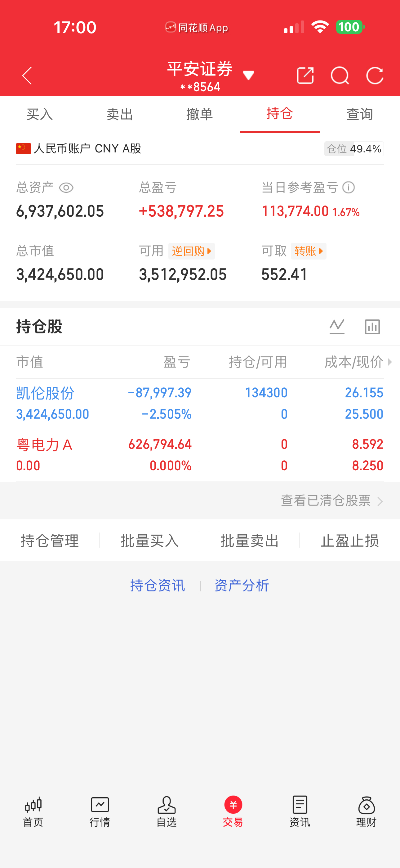Screen dimensions: 400x868
Task: Select the 交易 trade icon in bottom bar
Action: (233, 812)
